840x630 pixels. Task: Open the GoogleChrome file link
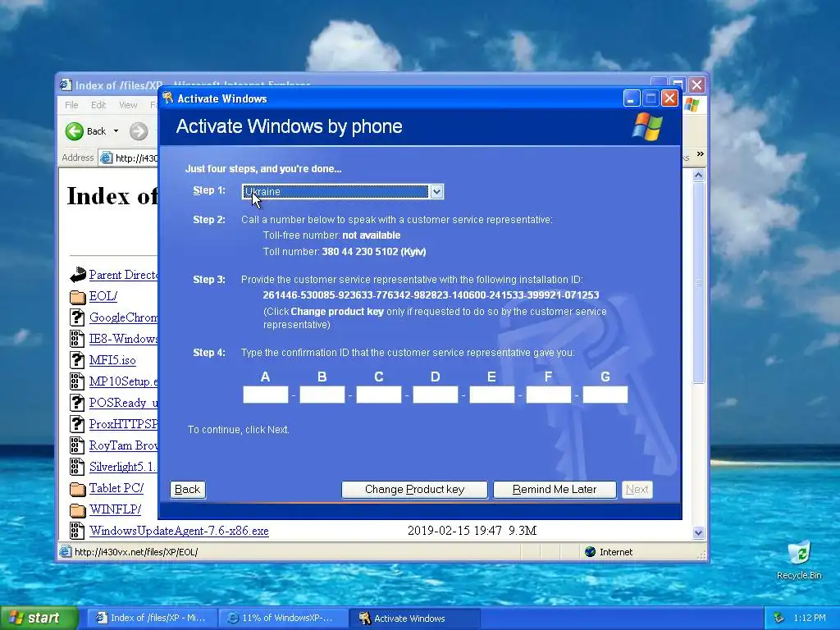click(x=123, y=317)
